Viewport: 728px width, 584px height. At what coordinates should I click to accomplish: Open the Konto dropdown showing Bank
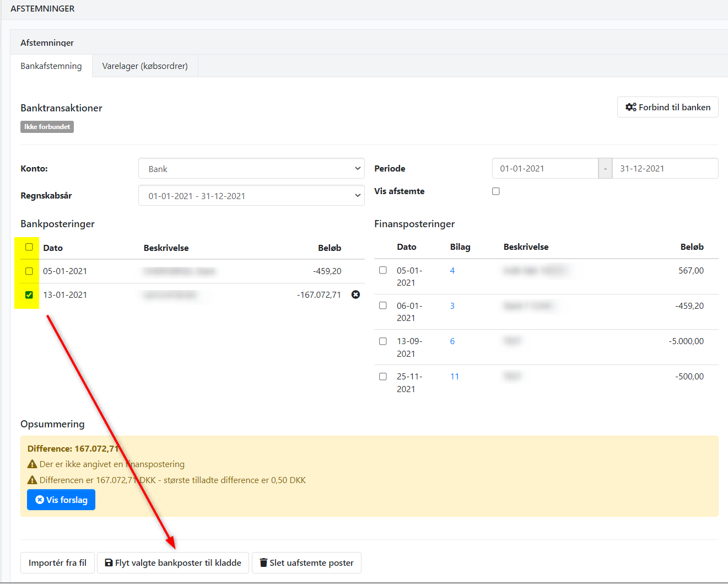251,169
